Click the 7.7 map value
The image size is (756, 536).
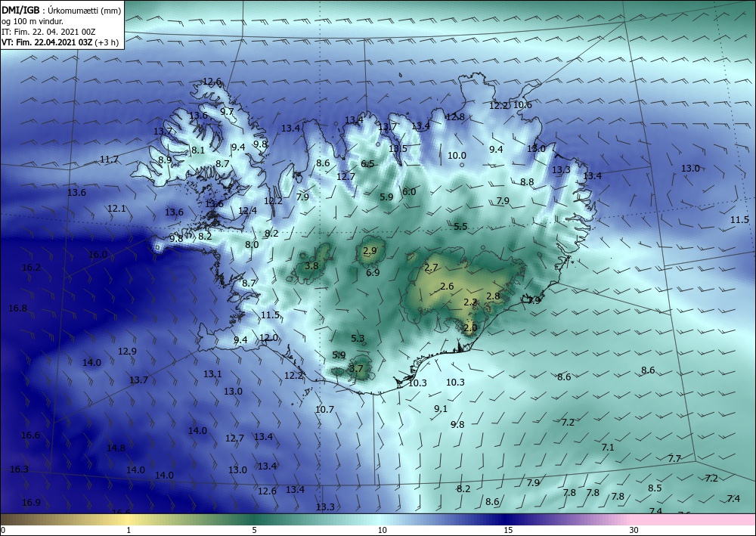pos(674,458)
